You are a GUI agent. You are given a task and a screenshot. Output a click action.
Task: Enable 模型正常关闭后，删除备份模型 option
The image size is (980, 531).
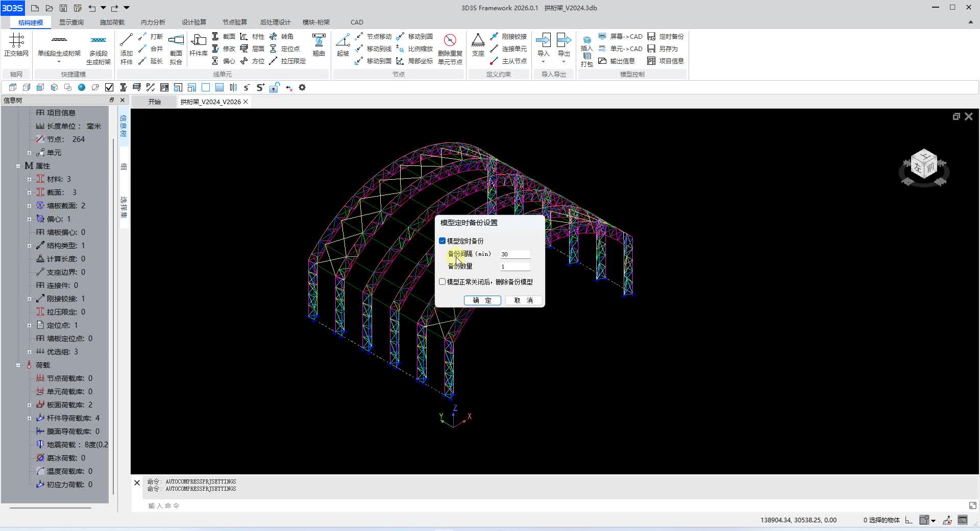[443, 282]
